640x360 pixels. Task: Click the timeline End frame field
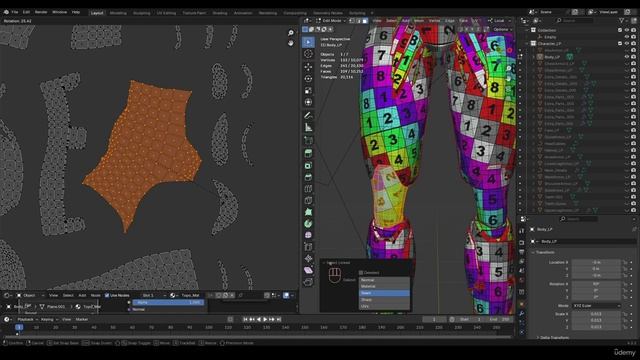(x=500, y=320)
